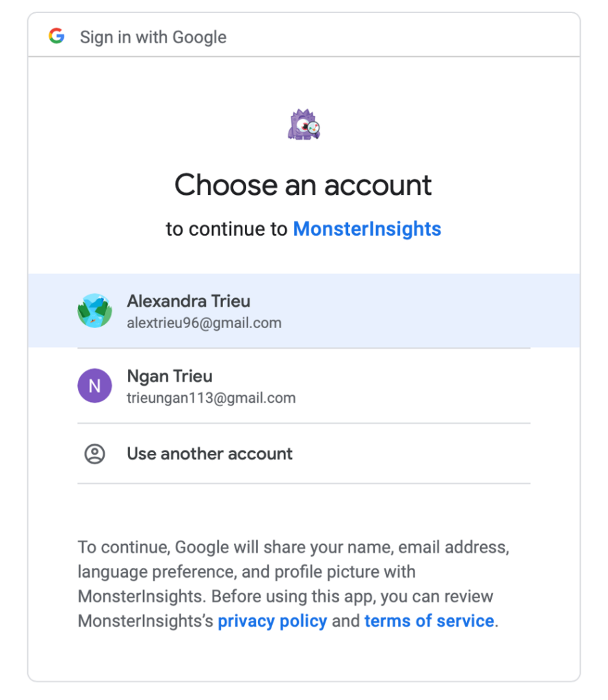
Task: Click the trieungan113@gmail.com email text
Action: (x=211, y=398)
